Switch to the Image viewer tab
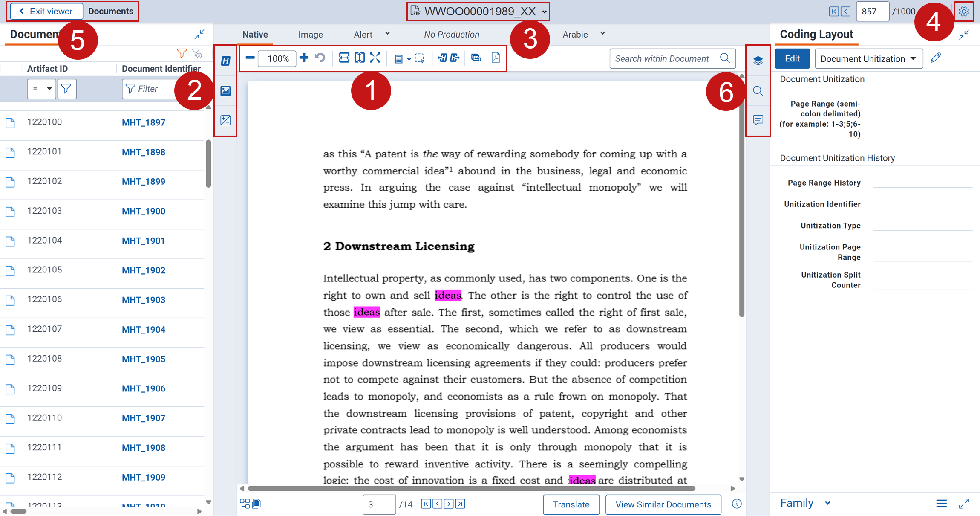This screenshot has height=516, width=980. pos(310,35)
